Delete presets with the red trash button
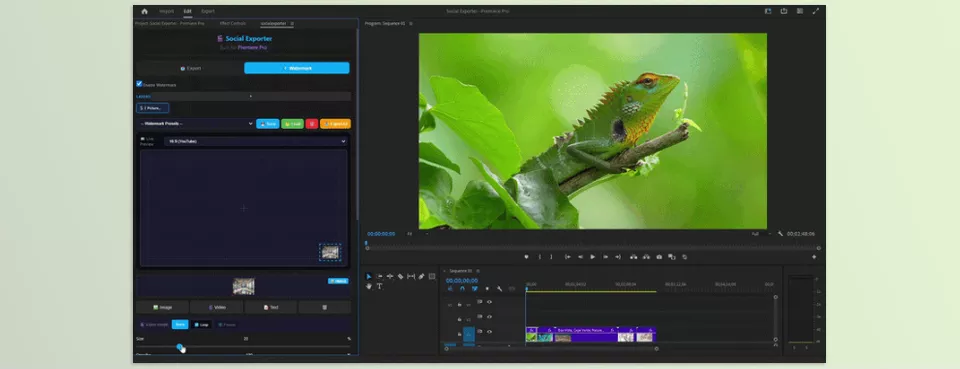The image size is (960, 369). 312,124
